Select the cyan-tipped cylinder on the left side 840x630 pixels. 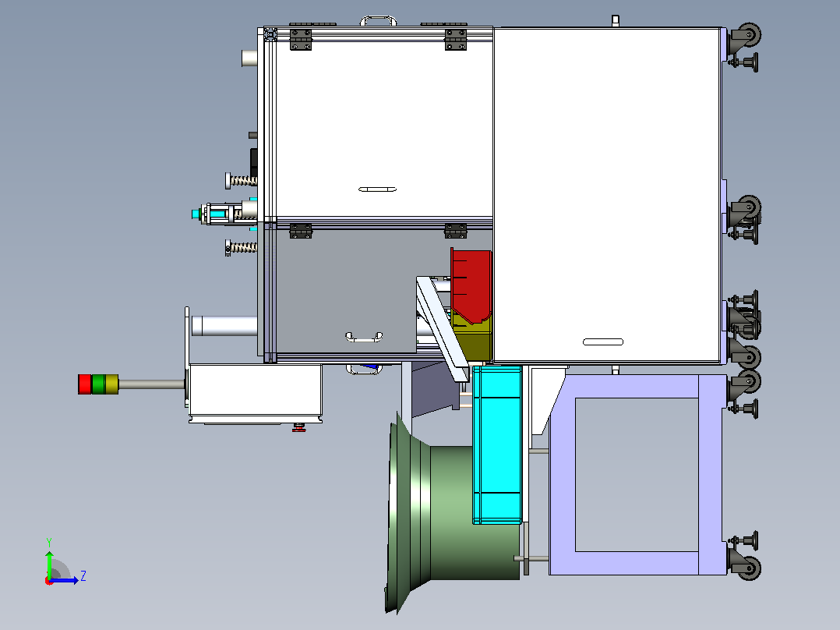[x=224, y=214]
